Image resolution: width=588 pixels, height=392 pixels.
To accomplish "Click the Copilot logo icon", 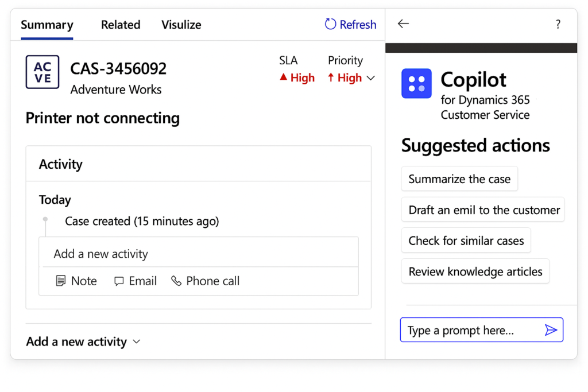I will click(416, 84).
